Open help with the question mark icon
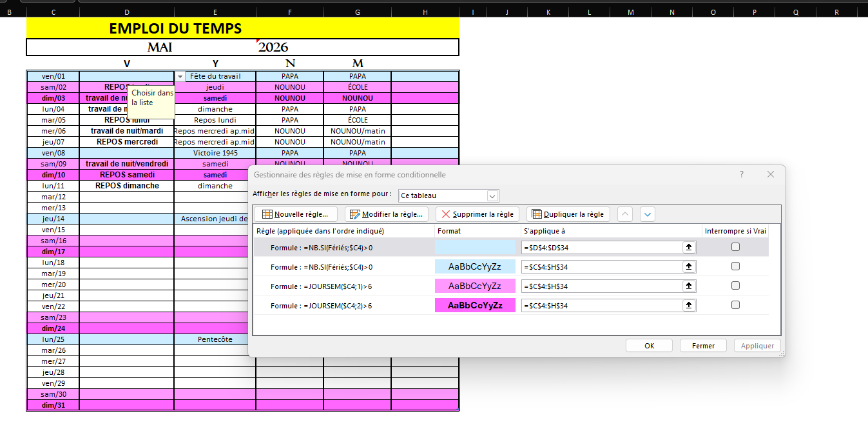This screenshot has height=429, width=868. point(742,174)
